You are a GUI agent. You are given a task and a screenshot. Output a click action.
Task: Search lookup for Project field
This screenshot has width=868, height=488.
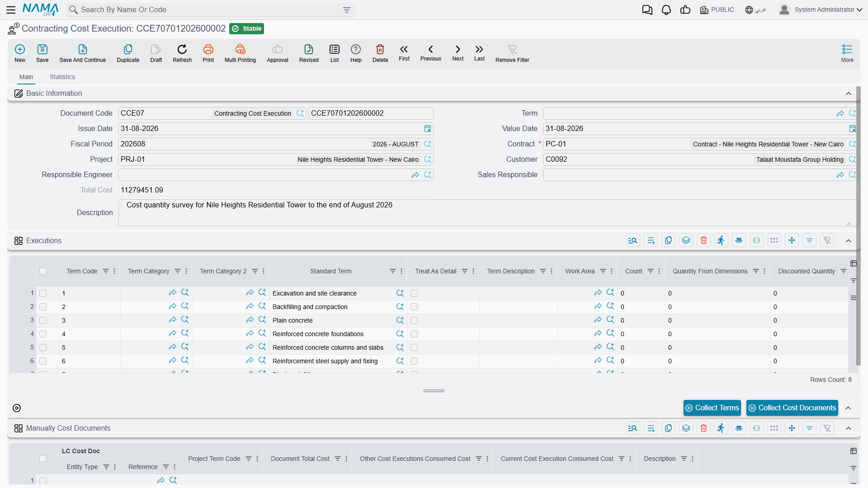point(428,160)
